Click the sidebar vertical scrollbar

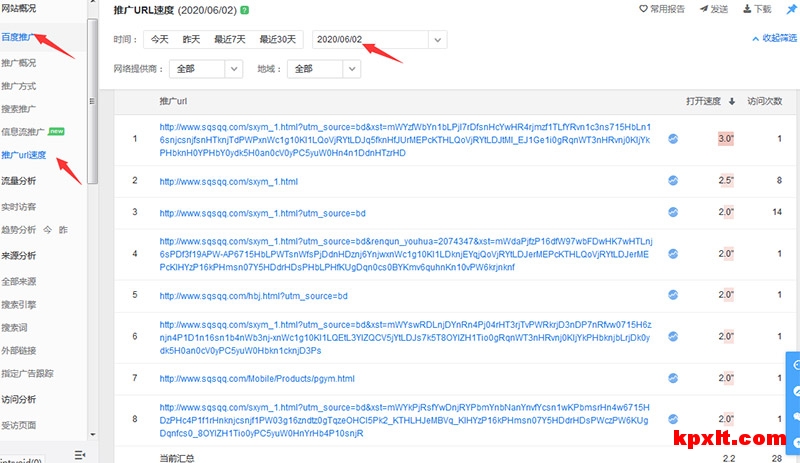pyautogui.click(x=93, y=100)
